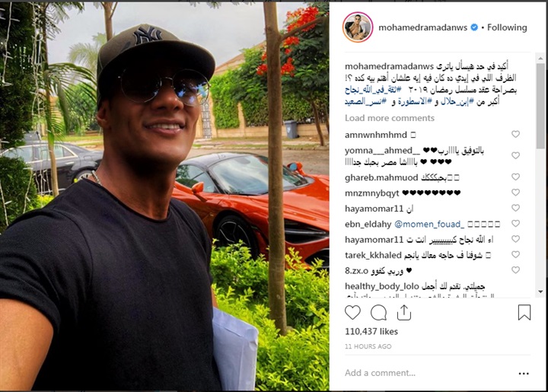This screenshot has height=392, width=548.
Task: Like the comment by amnwnhmhmd
Action: tap(515, 134)
